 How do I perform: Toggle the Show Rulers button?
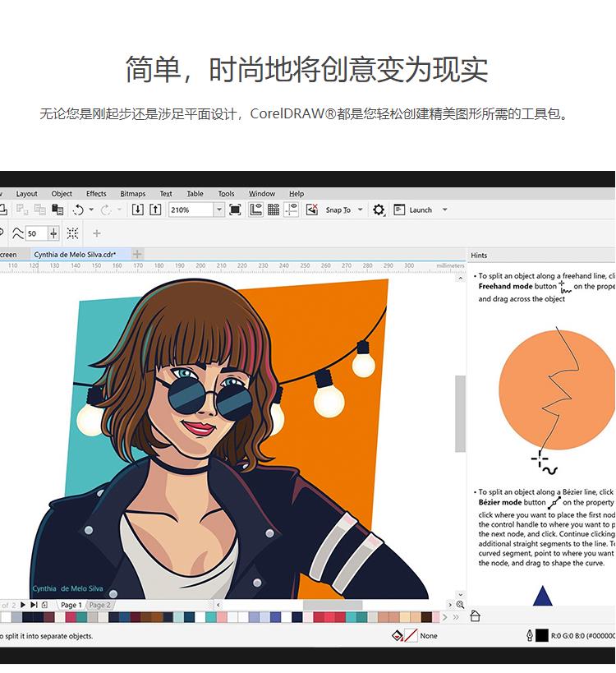click(256, 210)
